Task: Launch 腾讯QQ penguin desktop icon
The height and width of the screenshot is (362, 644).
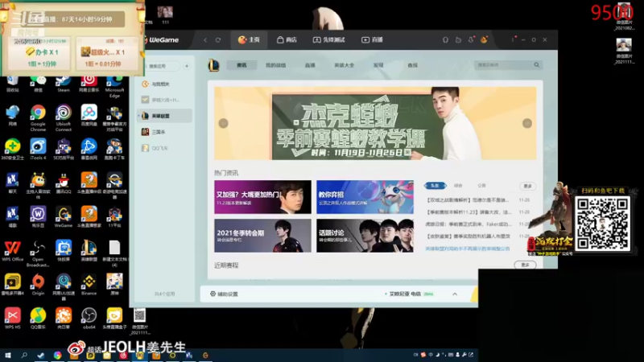Action: [64, 183]
